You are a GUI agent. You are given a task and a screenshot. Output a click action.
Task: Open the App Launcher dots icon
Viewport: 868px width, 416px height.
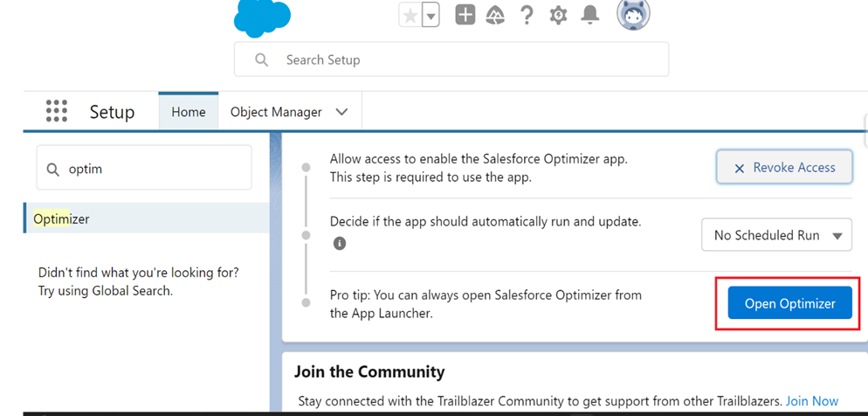[57, 111]
